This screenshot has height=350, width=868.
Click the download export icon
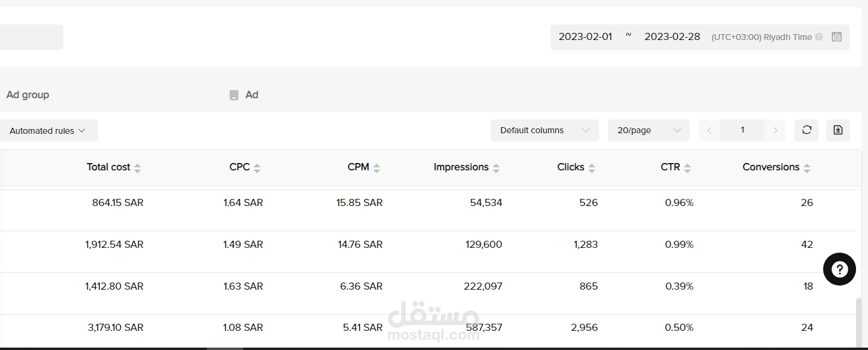click(838, 130)
